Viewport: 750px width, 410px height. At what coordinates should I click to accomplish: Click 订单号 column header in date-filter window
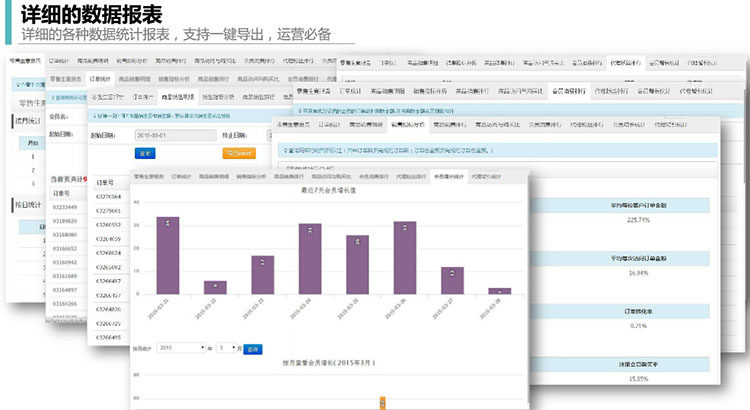click(x=105, y=183)
